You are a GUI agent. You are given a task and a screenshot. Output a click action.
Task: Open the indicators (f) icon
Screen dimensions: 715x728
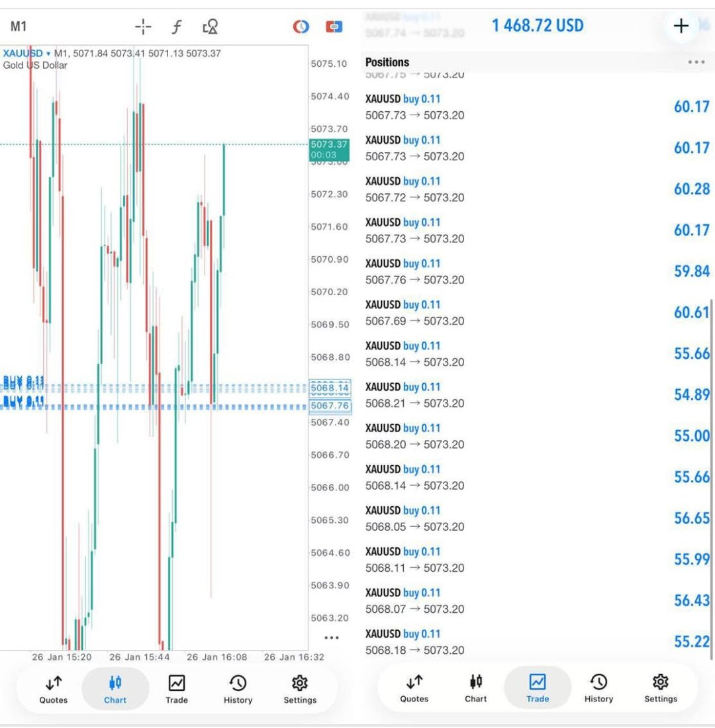pyautogui.click(x=177, y=26)
